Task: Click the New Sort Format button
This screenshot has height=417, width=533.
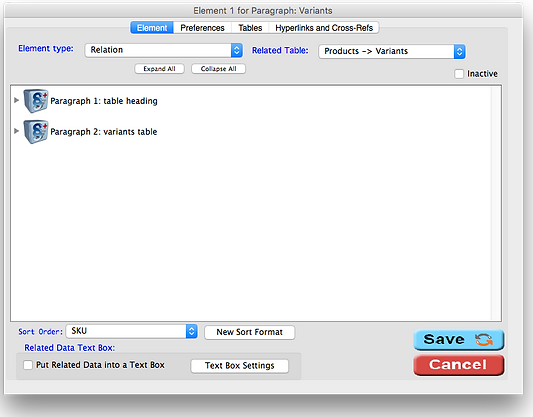Action: [x=250, y=332]
